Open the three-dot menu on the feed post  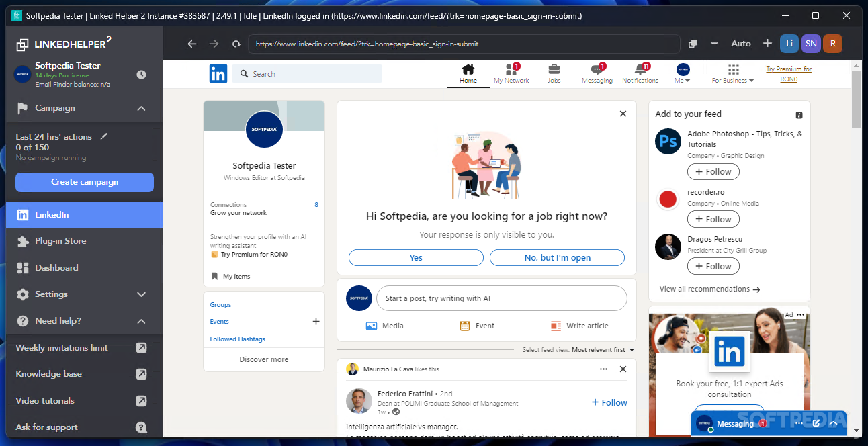pos(603,369)
